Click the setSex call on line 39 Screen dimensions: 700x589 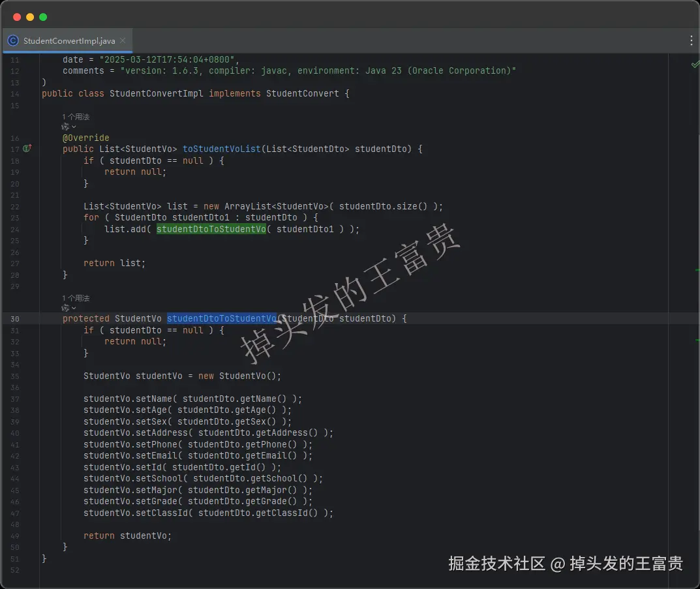pyautogui.click(x=187, y=421)
